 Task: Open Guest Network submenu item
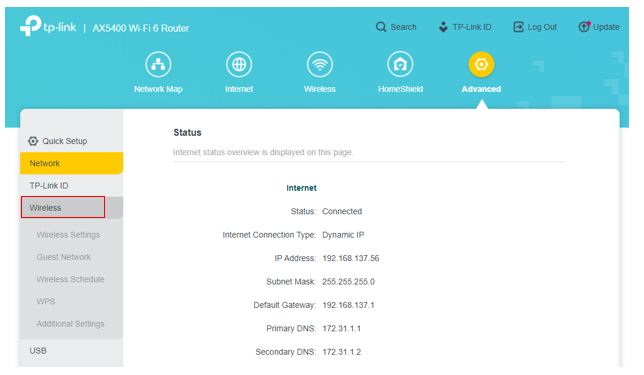[64, 257]
